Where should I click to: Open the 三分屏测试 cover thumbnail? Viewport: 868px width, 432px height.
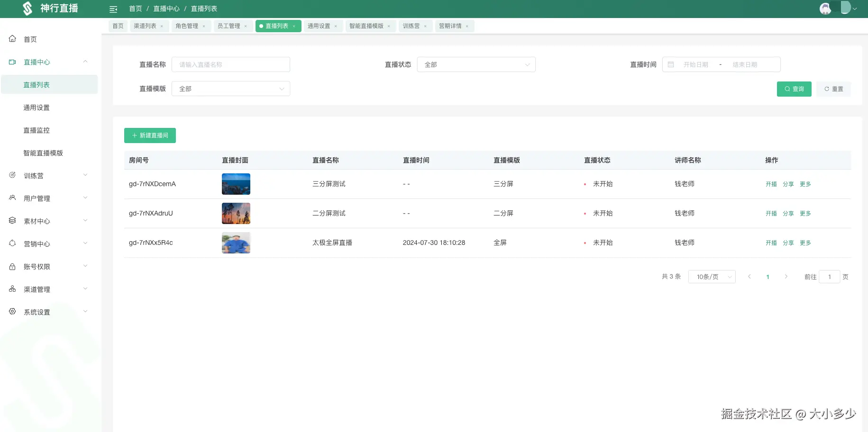(236, 184)
